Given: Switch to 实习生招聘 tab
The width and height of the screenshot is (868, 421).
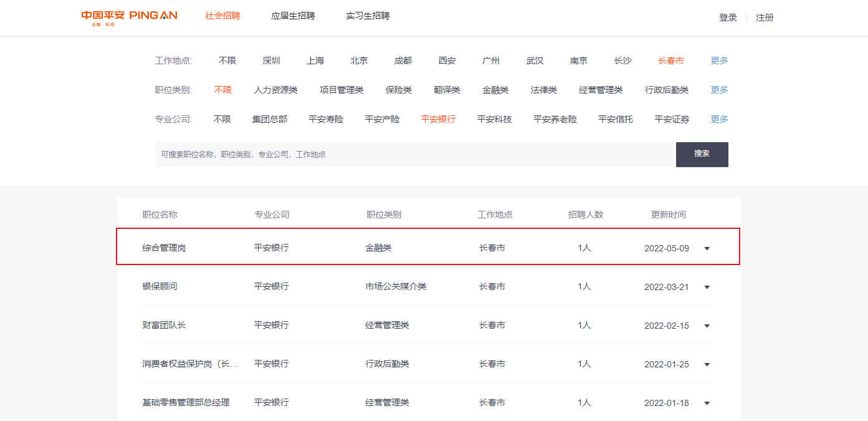Looking at the screenshot, I should [x=368, y=16].
